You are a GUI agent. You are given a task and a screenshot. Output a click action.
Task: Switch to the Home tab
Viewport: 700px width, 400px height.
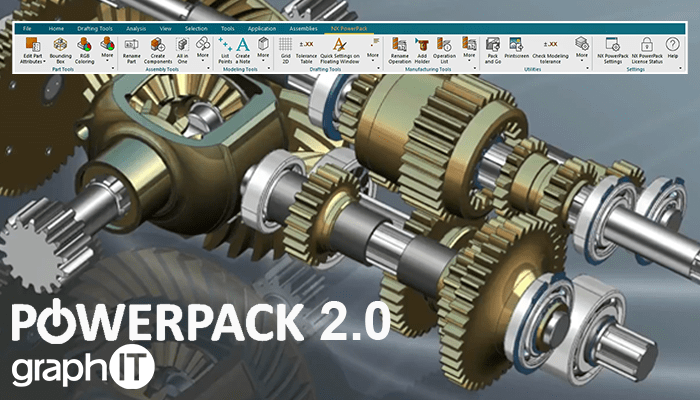[56, 29]
